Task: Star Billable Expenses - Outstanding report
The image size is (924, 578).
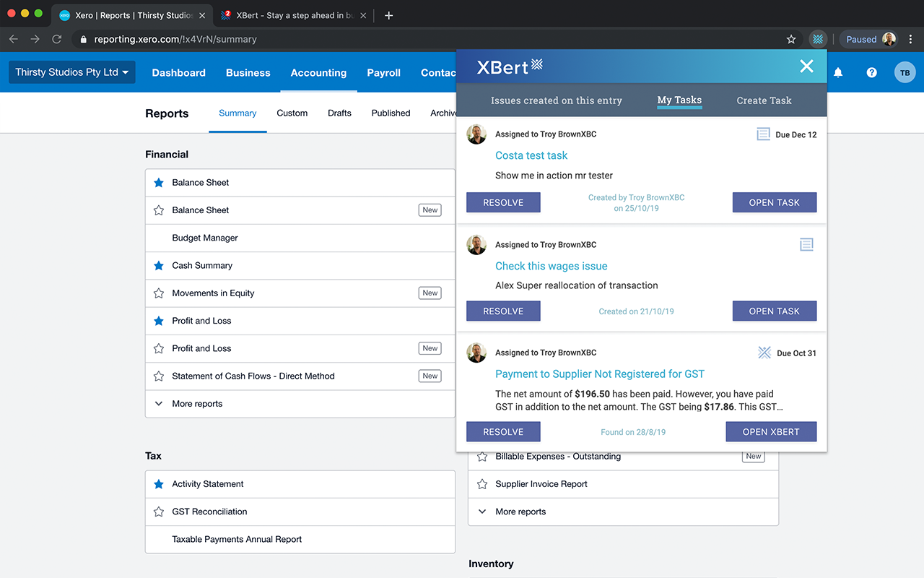Action: [482, 457]
